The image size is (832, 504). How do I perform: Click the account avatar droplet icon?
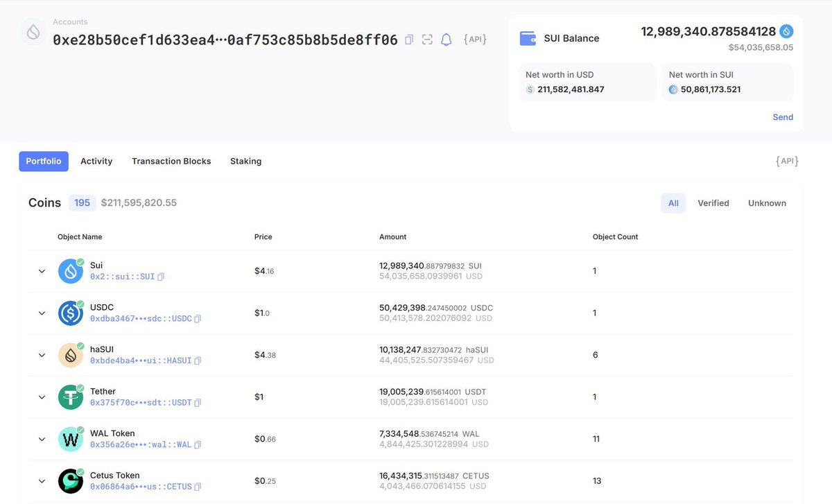click(x=33, y=32)
